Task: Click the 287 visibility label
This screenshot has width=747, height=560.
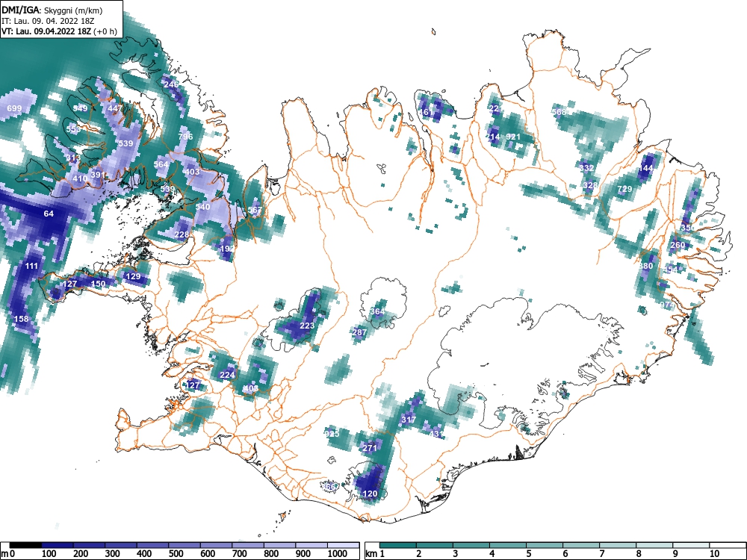Action: [360, 332]
